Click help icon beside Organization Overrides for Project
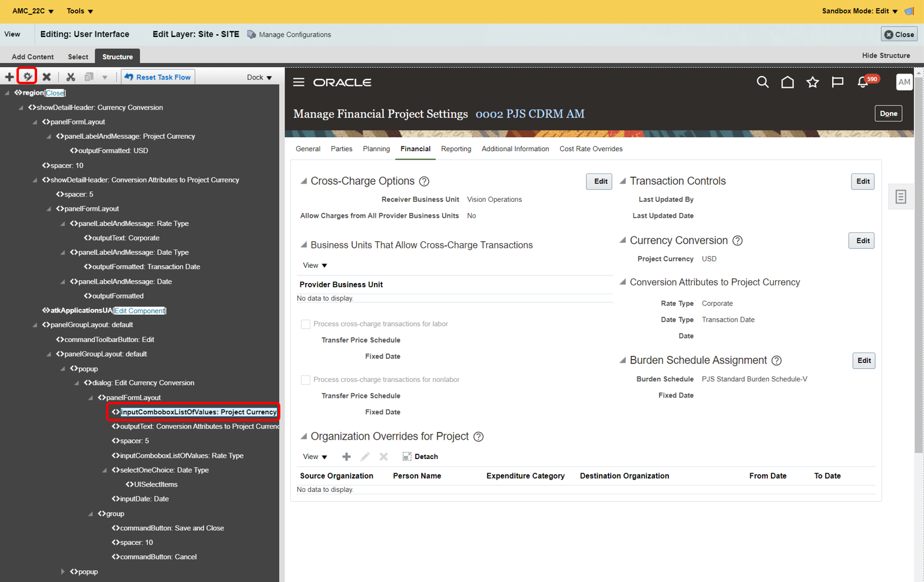Screen dimensions: 924x582 pos(479,437)
